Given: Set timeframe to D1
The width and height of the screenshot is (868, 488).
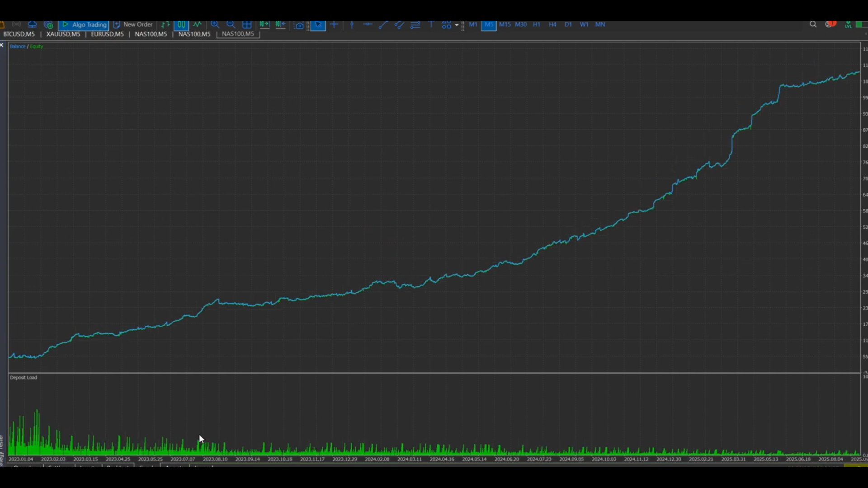Looking at the screenshot, I should pyautogui.click(x=568, y=24).
